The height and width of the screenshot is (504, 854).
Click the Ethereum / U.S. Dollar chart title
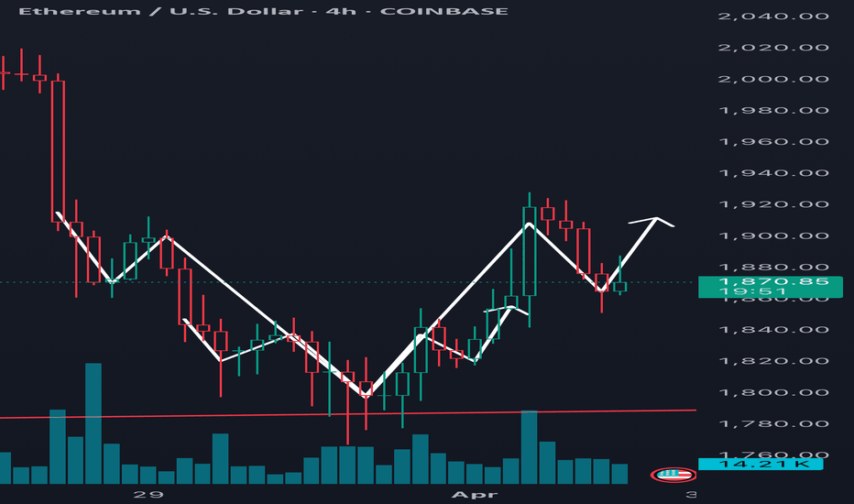point(263,11)
